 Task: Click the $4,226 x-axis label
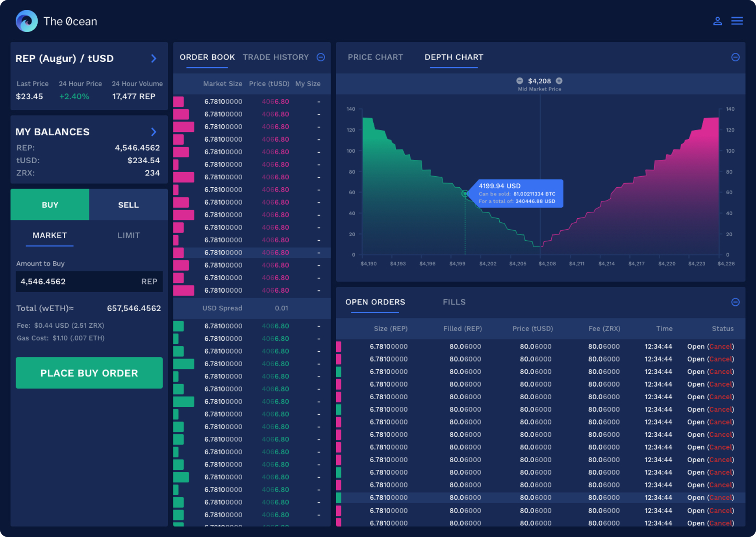[726, 264]
